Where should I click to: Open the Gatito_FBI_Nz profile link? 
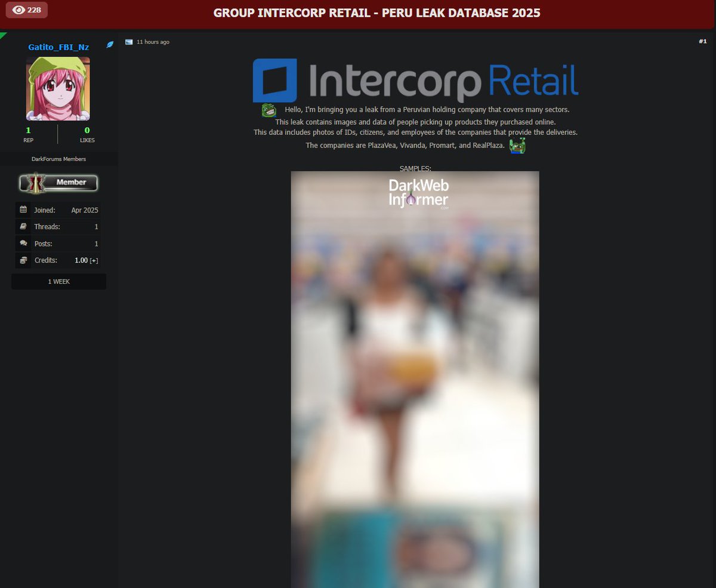58,47
